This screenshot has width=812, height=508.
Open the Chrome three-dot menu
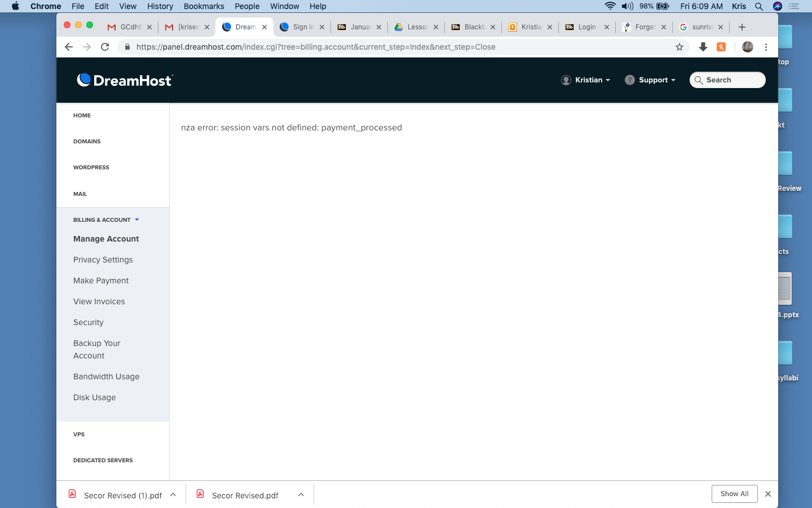(766, 47)
